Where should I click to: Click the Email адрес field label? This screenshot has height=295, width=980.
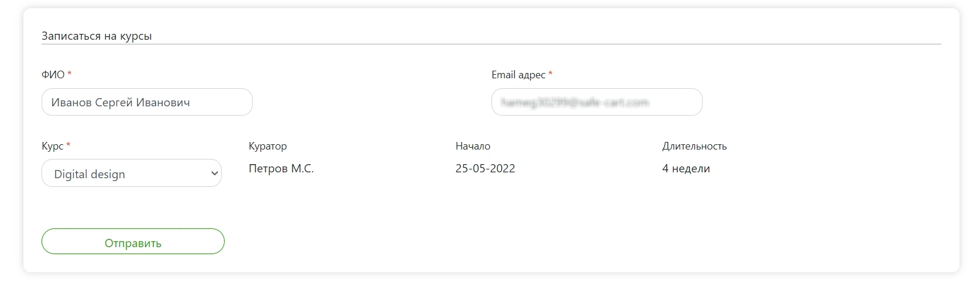pyautogui.click(x=518, y=75)
